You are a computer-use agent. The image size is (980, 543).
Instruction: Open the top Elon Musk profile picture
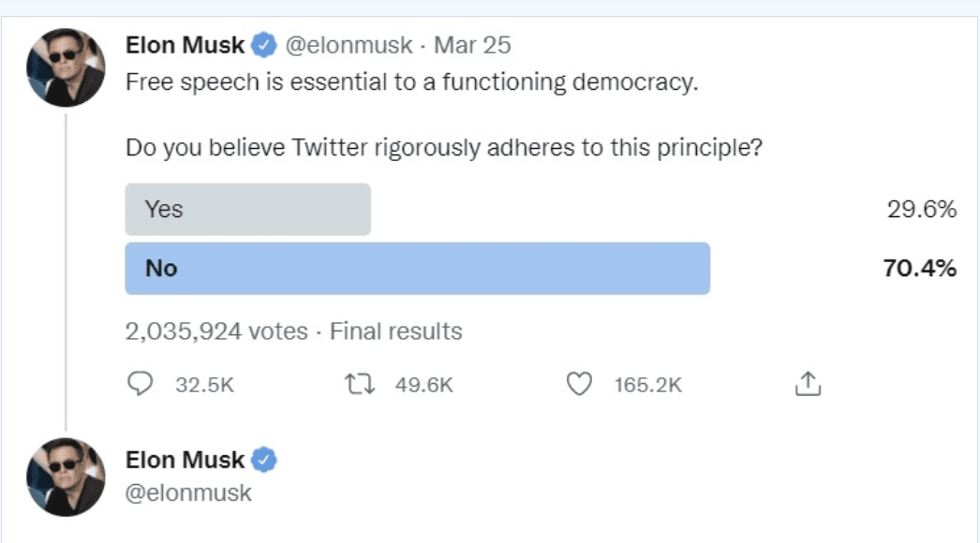coord(66,68)
